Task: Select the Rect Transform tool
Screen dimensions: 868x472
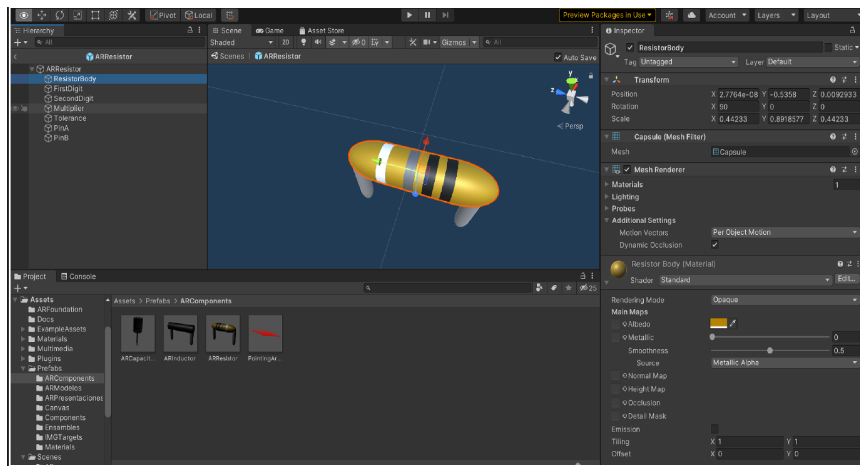Action: point(95,15)
